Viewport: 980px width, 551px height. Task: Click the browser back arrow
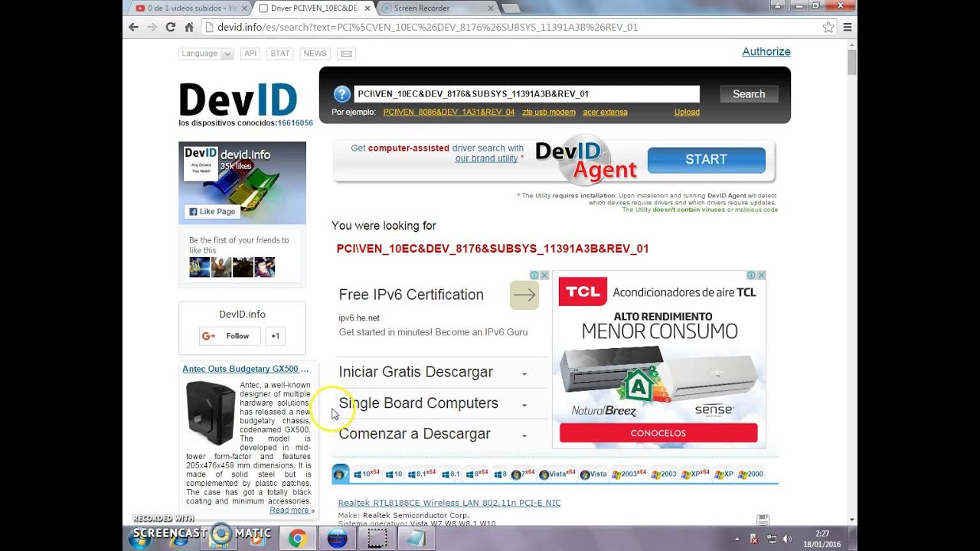[x=133, y=27]
